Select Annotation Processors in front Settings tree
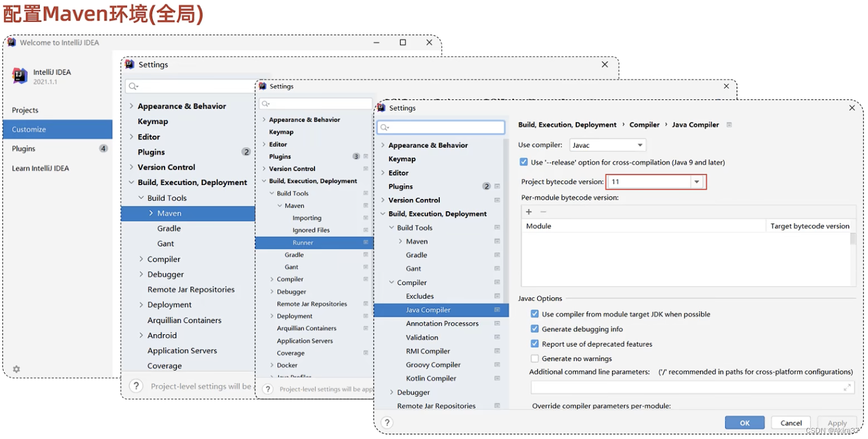Screen dimensions: 868x439 pyautogui.click(x=442, y=324)
